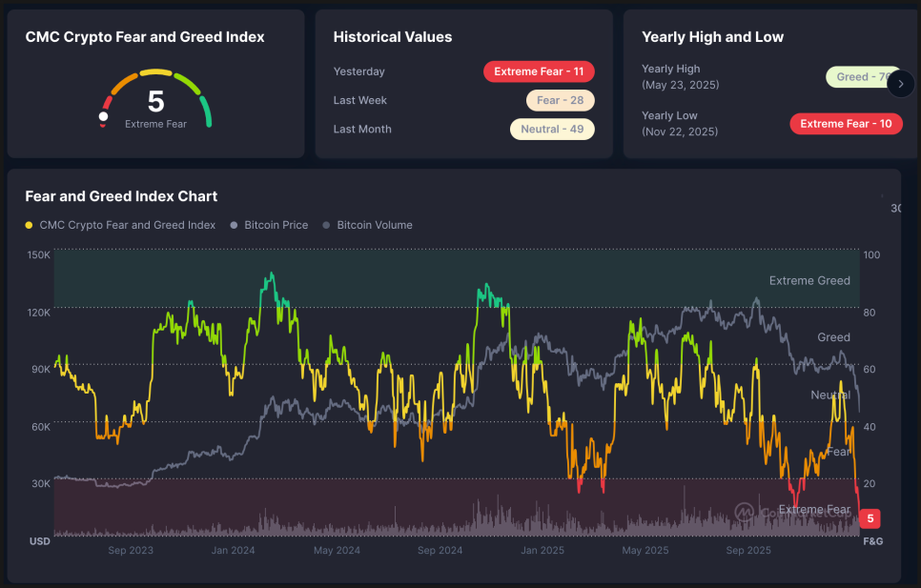Click the white gauge needle dot
921x588 pixels.
click(x=103, y=116)
